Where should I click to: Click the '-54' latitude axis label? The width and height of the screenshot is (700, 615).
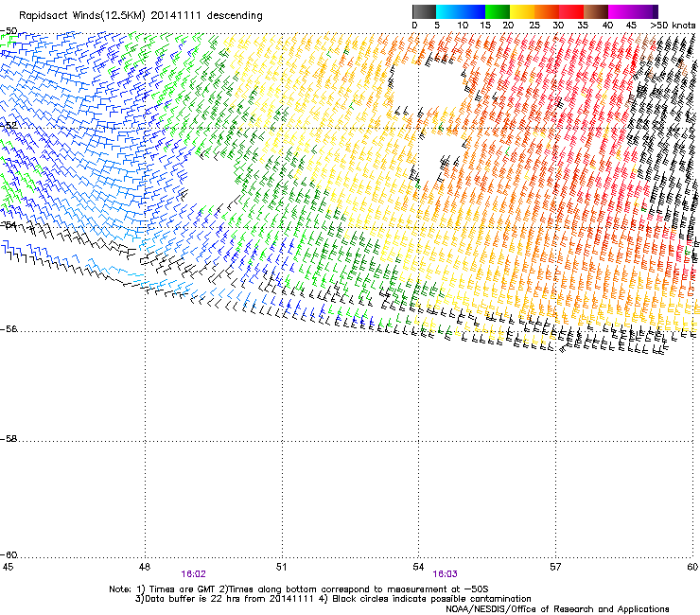point(9,224)
